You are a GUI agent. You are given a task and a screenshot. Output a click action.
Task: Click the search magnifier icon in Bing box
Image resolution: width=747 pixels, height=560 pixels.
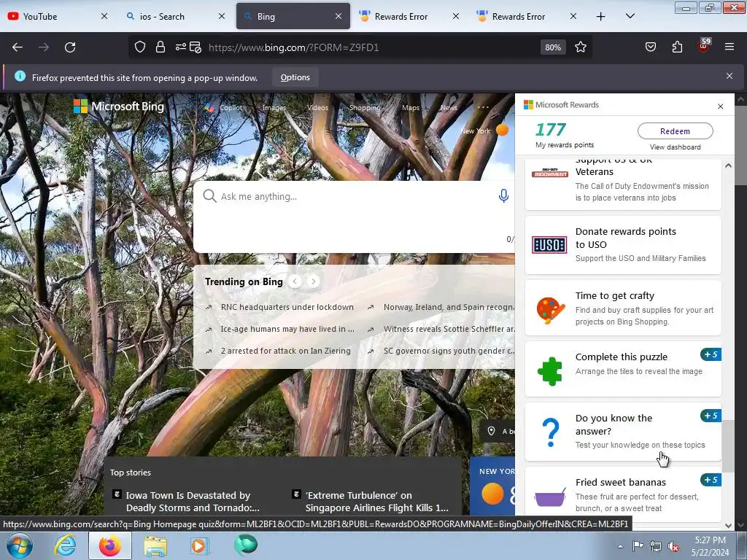209,195
